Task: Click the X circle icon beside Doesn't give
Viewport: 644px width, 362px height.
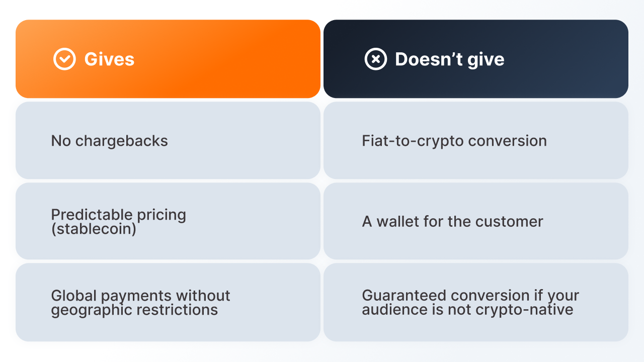Action: click(x=375, y=59)
